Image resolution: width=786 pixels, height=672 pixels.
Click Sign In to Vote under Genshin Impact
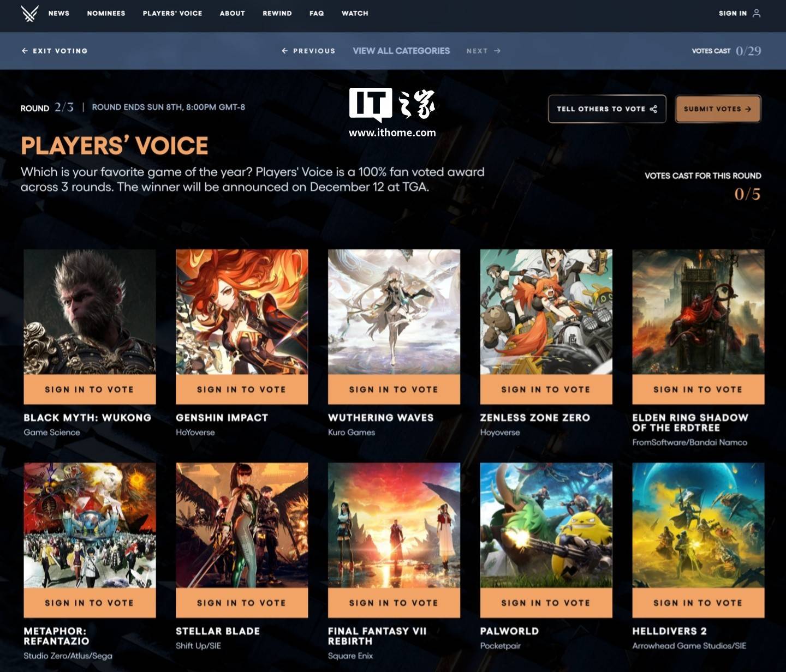[x=242, y=389]
